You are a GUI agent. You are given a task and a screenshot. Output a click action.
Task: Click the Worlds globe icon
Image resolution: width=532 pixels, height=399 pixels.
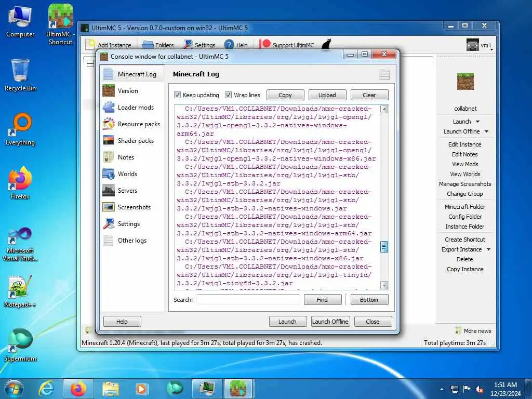coord(109,174)
